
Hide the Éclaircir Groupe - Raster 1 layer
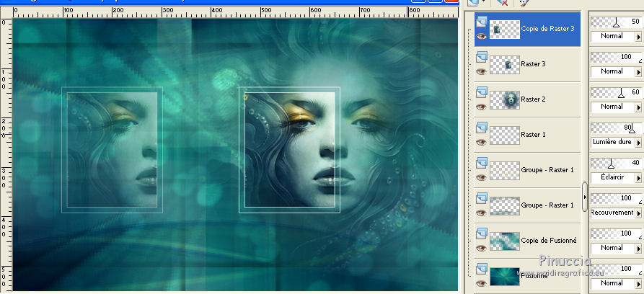[x=482, y=177]
